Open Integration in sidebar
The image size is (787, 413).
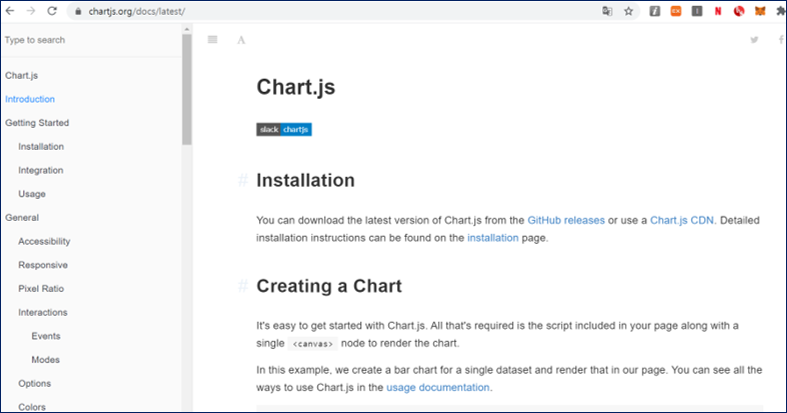(x=41, y=170)
